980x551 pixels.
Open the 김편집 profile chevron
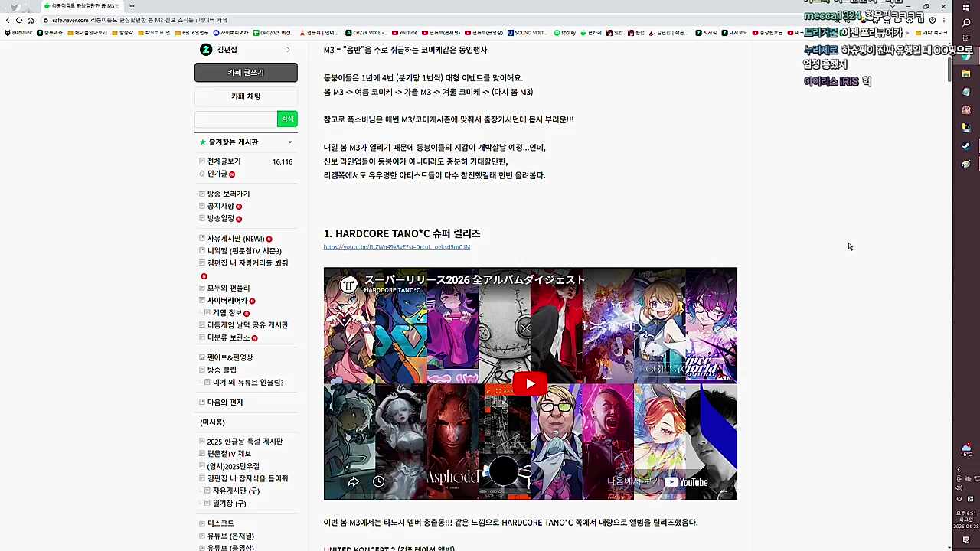click(x=288, y=50)
